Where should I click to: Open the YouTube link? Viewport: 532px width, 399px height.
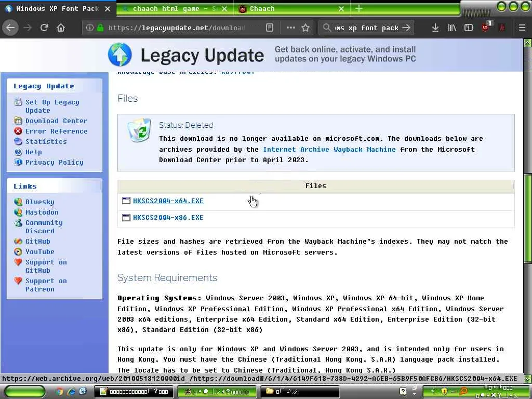coord(39,252)
